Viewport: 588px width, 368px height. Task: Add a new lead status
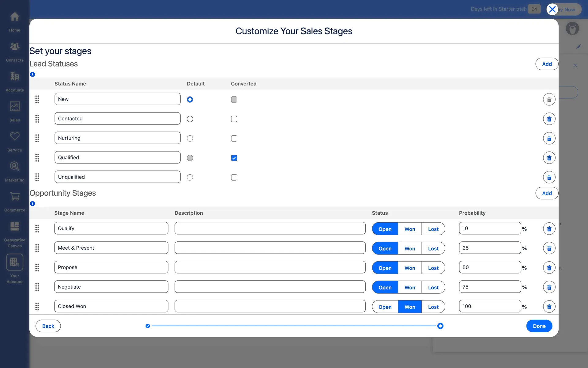tap(547, 64)
